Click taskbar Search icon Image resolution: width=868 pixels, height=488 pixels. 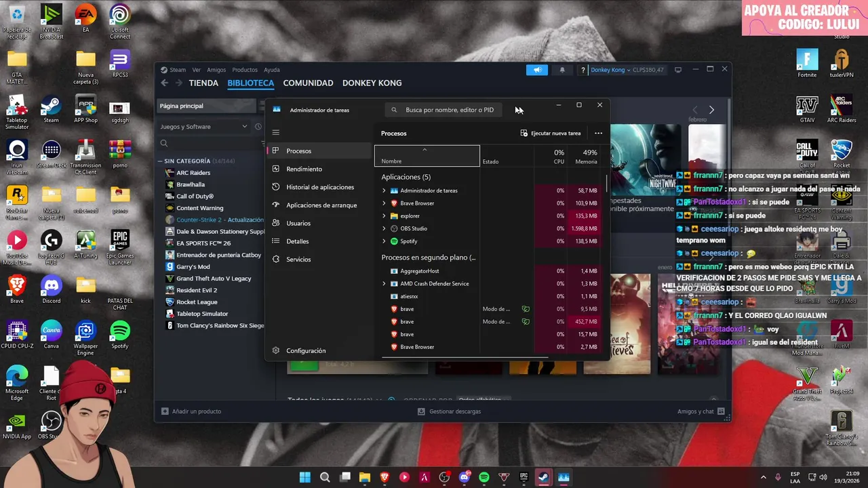(325, 477)
